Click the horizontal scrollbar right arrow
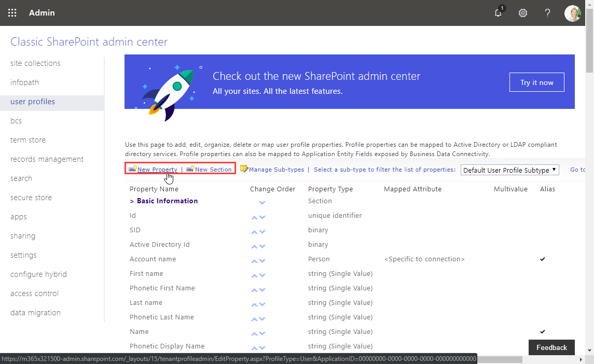 pos(581,359)
